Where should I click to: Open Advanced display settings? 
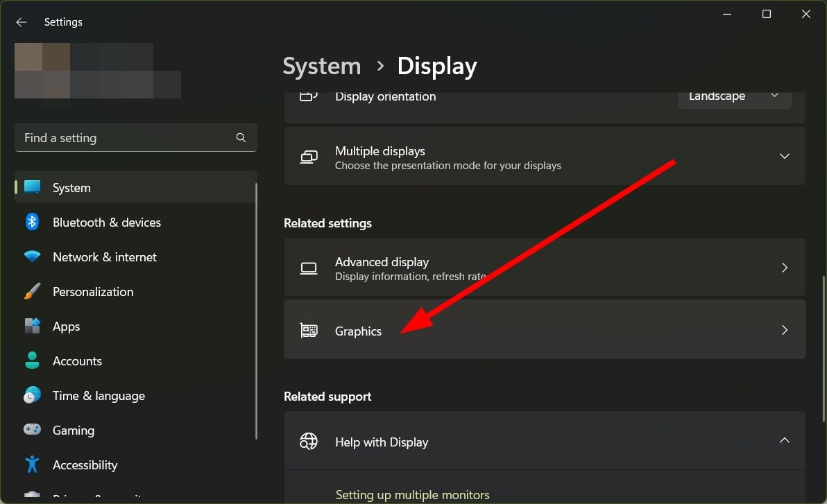545,268
